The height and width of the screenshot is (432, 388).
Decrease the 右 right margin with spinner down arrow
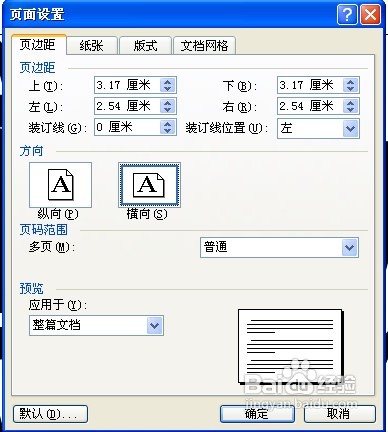coord(350,110)
